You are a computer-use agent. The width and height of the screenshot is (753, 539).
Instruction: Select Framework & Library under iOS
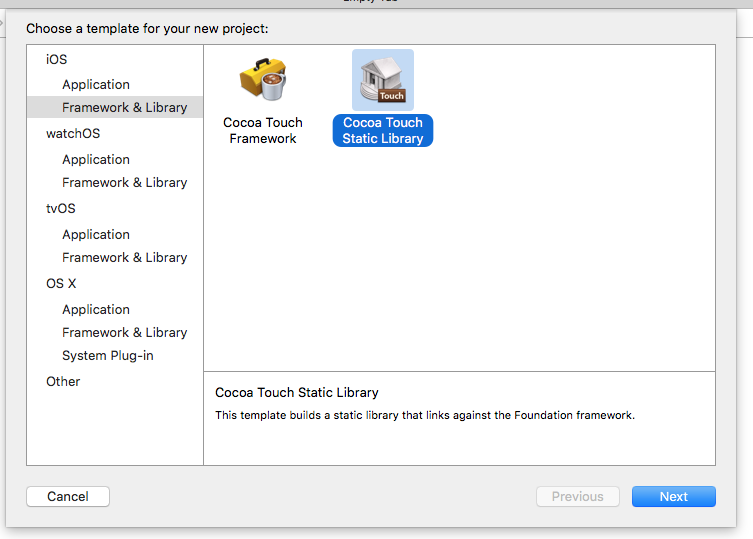click(x=115, y=107)
